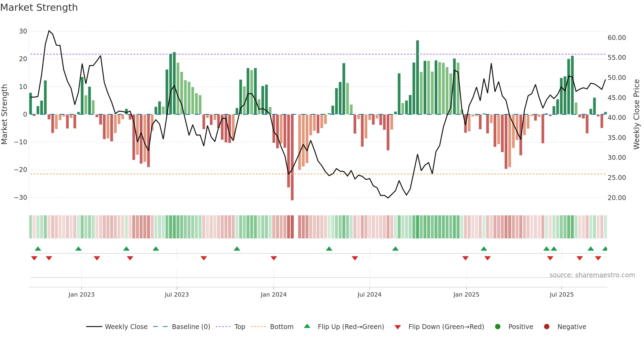The image size is (644, 362).
Task: Click the green Positive circle in legend
Action: [498, 327]
